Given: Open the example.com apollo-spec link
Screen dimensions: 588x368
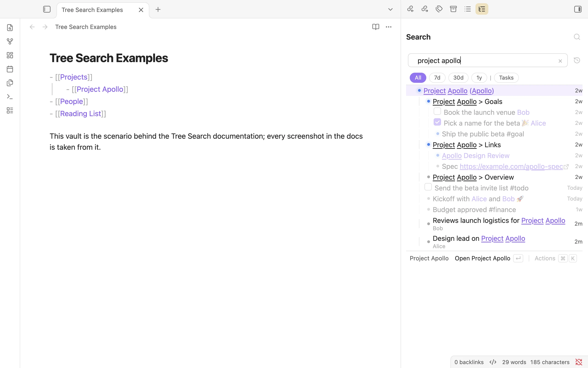Looking at the screenshot, I should (511, 166).
